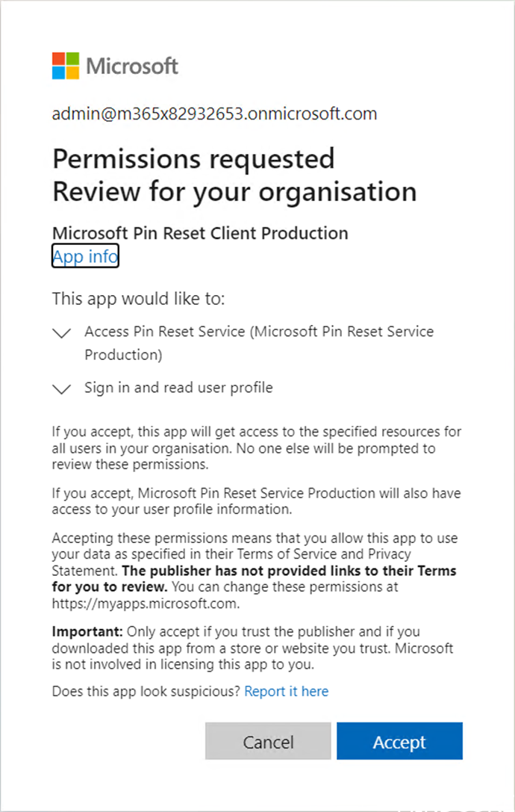Screen dimensions: 515x812
Task: Open the "Report it here" link
Action: coord(287,691)
